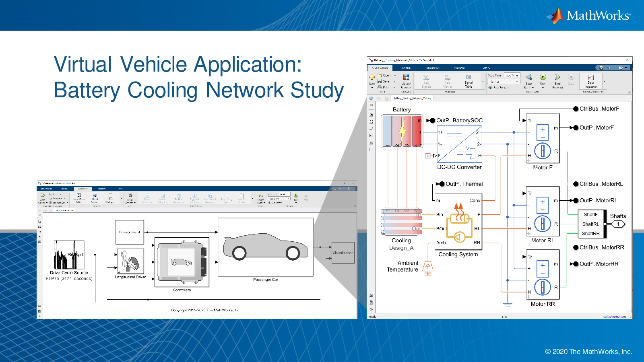Click the zoom icon in the left palette

click(371, 115)
